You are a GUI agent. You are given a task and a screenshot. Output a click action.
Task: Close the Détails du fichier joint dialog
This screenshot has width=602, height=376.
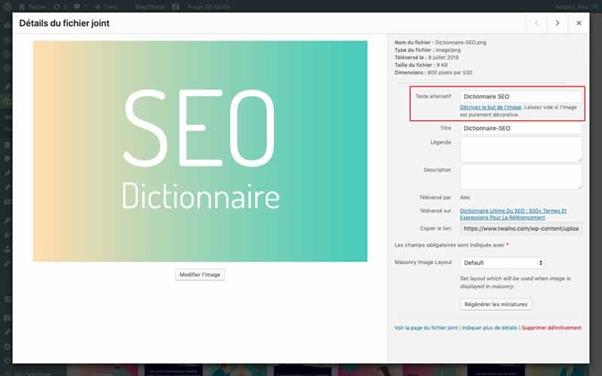coord(579,23)
